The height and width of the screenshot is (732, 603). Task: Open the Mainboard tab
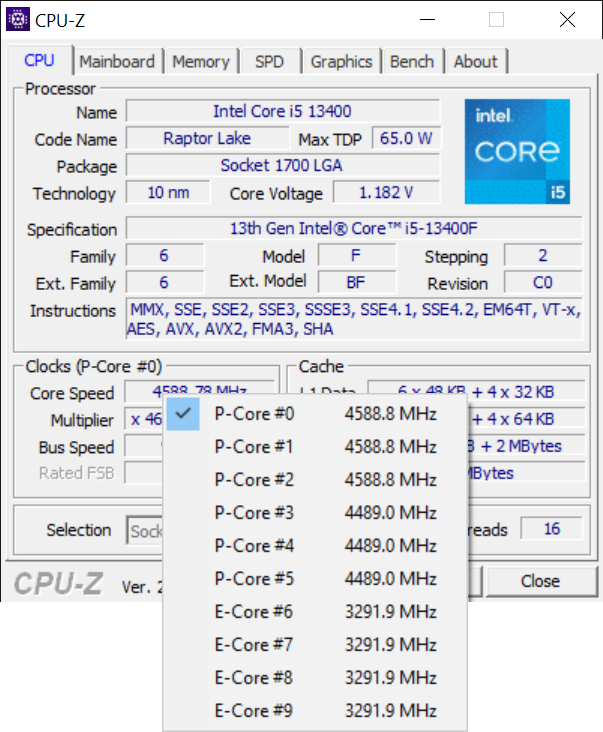pos(117,62)
